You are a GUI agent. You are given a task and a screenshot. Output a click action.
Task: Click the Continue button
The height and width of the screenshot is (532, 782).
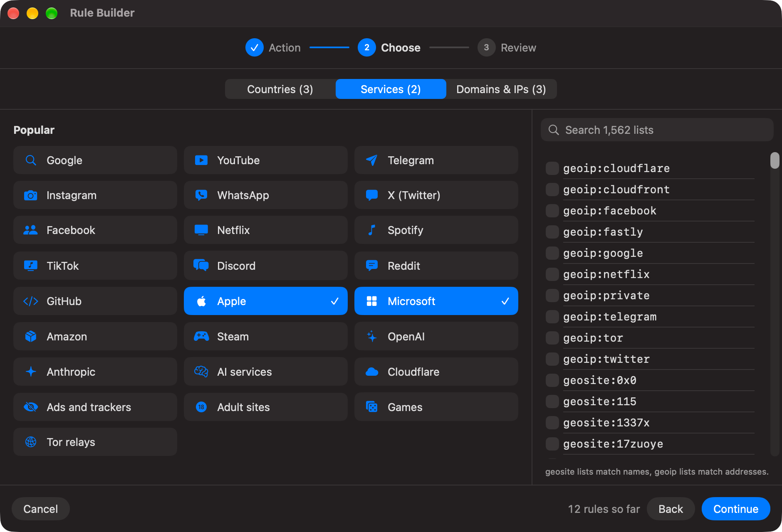(x=736, y=509)
